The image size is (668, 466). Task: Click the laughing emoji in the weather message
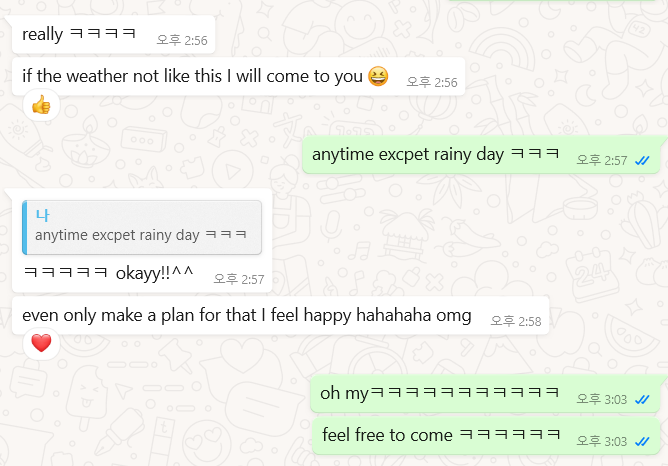pyautogui.click(x=378, y=76)
